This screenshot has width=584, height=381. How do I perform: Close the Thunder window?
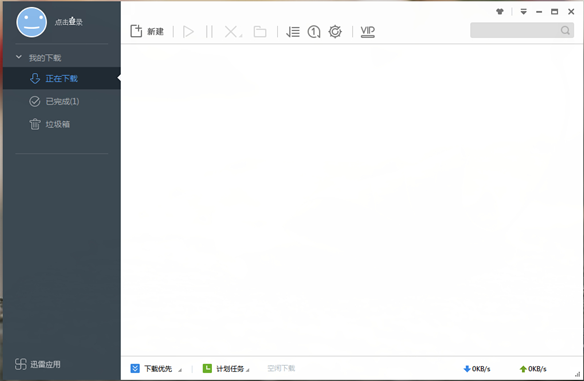click(571, 12)
